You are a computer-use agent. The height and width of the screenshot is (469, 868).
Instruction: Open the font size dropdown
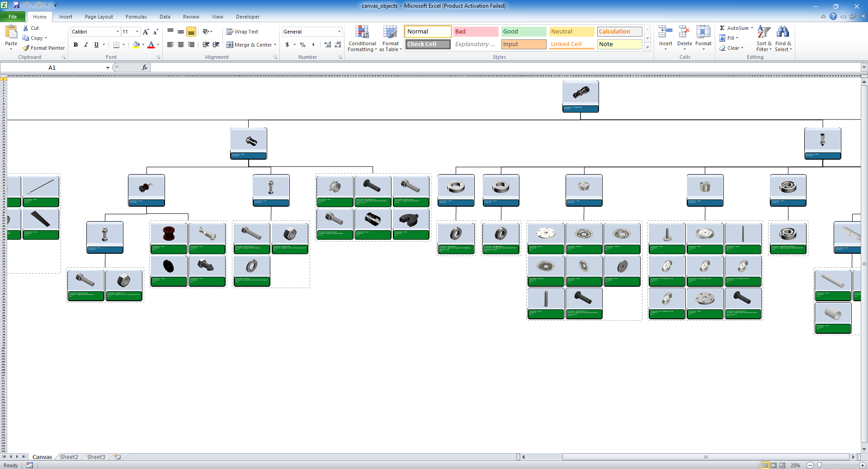(137, 32)
